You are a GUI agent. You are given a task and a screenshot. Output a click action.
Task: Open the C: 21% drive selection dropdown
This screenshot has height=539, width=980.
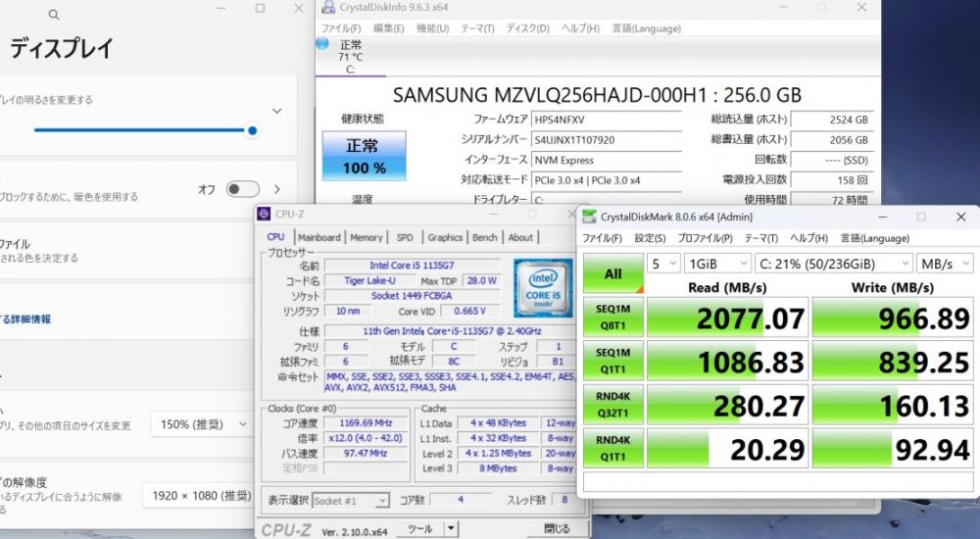[834, 264]
